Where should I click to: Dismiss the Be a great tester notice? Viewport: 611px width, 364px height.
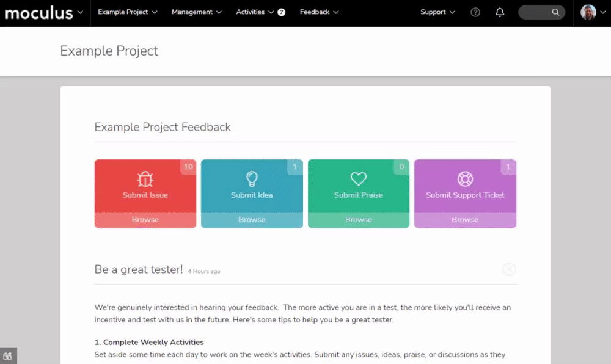tap(509, 269)
